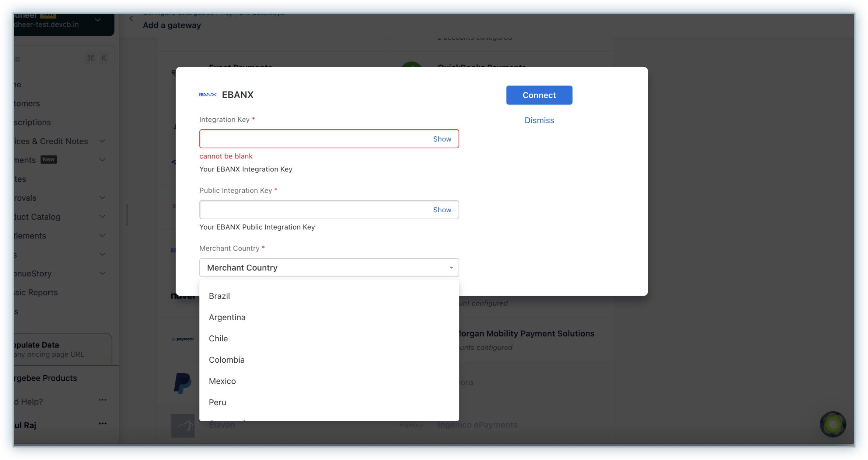The image size is (868, 460).
Task: Open user Raj more options dots
Action: [102, 424]
